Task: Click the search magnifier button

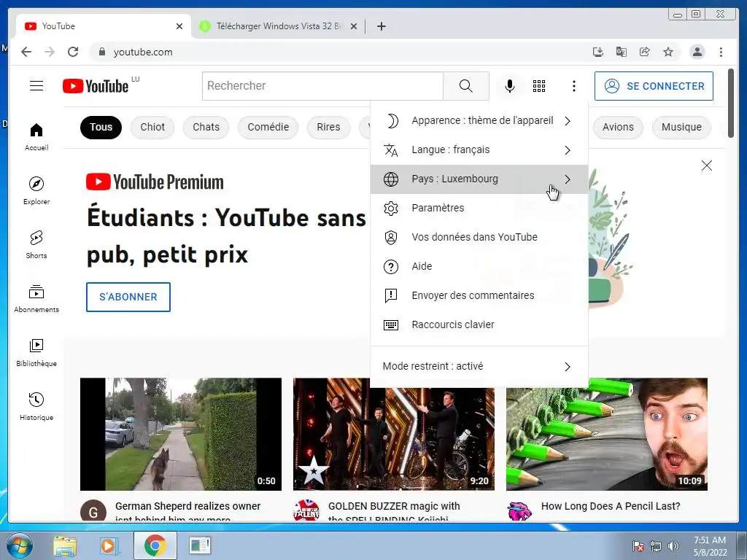Action: coord(466,86)
